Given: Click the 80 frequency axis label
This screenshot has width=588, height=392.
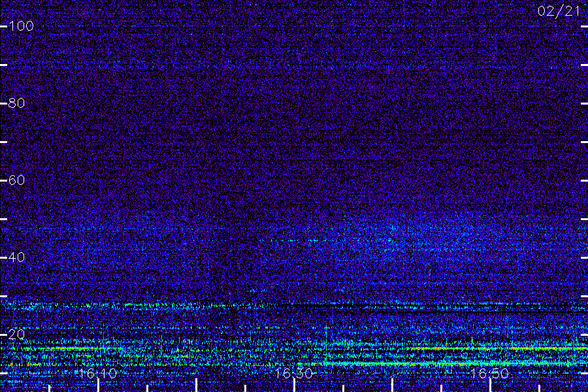Looking at the screenshot, I should coord(16,103).
